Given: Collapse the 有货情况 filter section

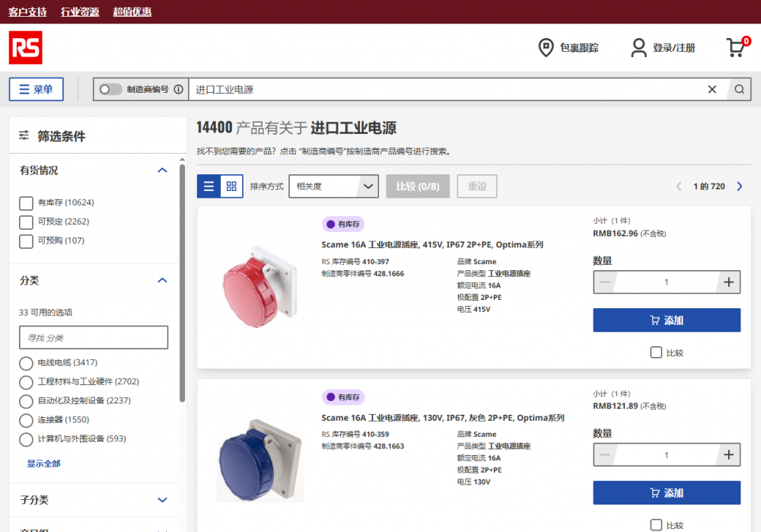Looking at the screenshot, I should click(162, 170).
